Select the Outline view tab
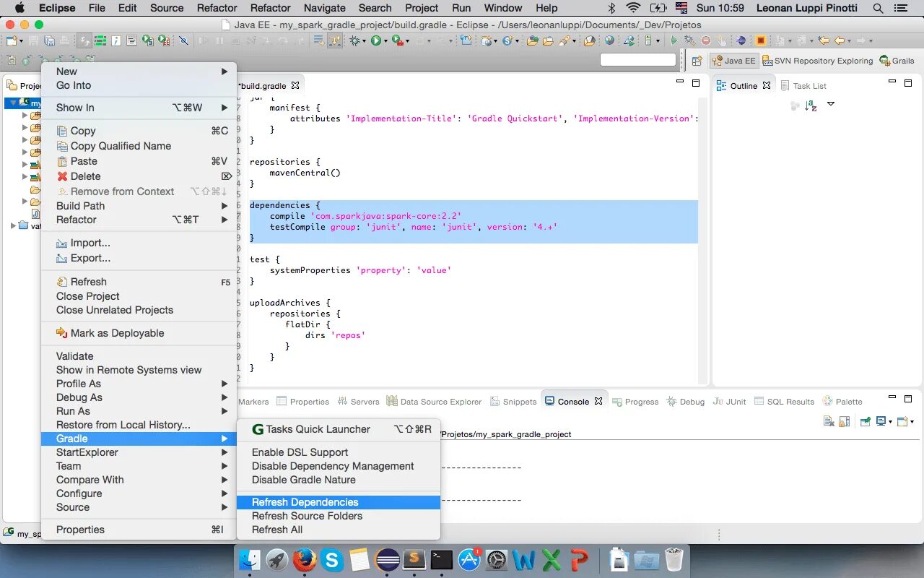924x578 pixels. click(x=744, y=85)
